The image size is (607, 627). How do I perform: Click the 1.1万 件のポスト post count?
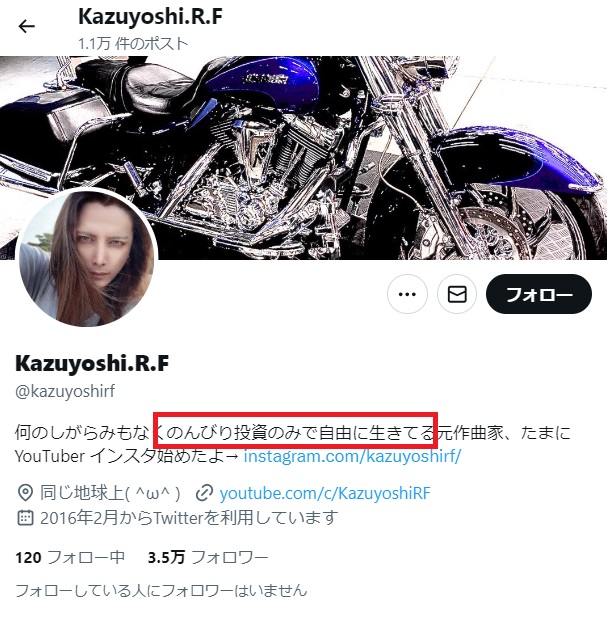(x=133, y=43)
